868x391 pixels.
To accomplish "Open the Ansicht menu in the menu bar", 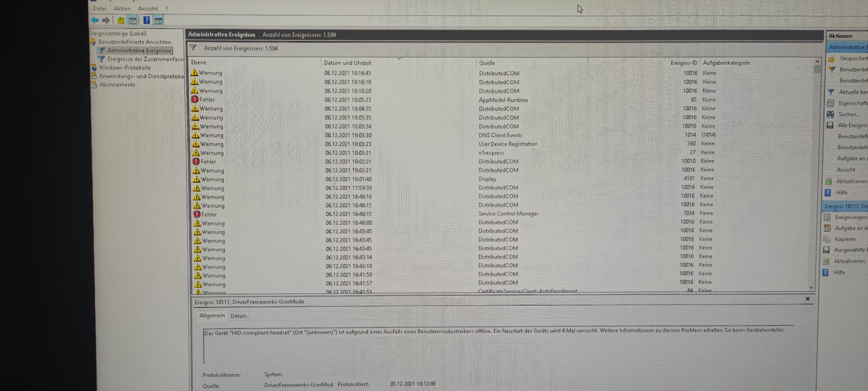I will pyautogui.click(x=148, y=8).
